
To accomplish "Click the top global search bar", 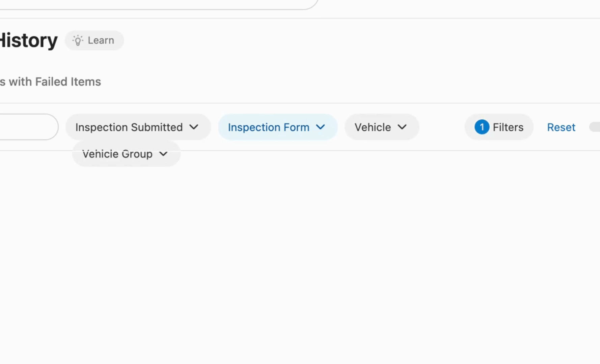I will (152, 4).
